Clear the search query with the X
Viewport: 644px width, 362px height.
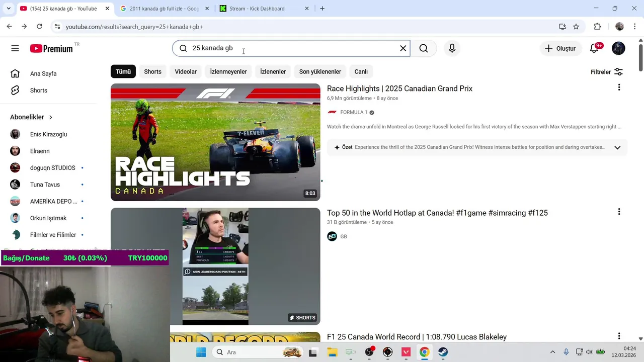(x=403, y=48)
